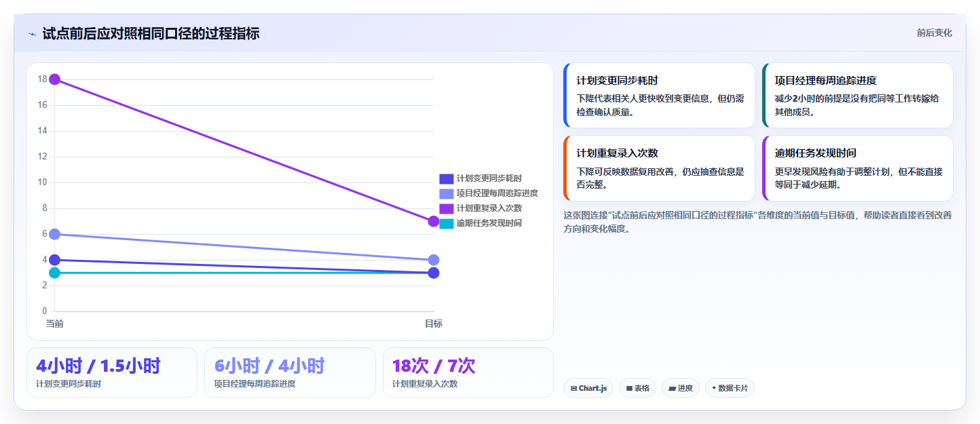Click the y-axis label 10

pos(42,182)
